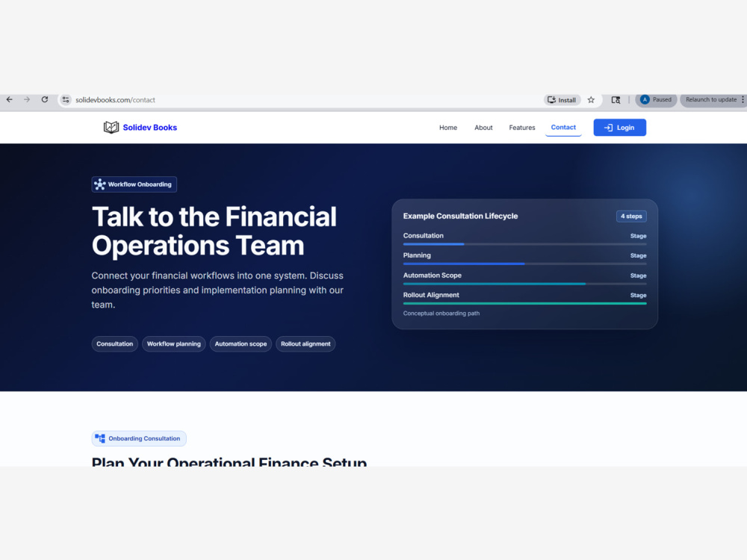Open the Features menu item
This screenshot has height=560, width=747.
click(x=521, y=128)
